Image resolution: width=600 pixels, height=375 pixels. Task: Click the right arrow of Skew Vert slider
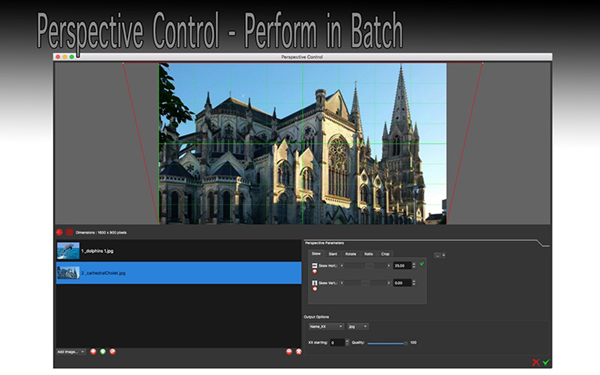pyautogui.click(x=389, y=283)
